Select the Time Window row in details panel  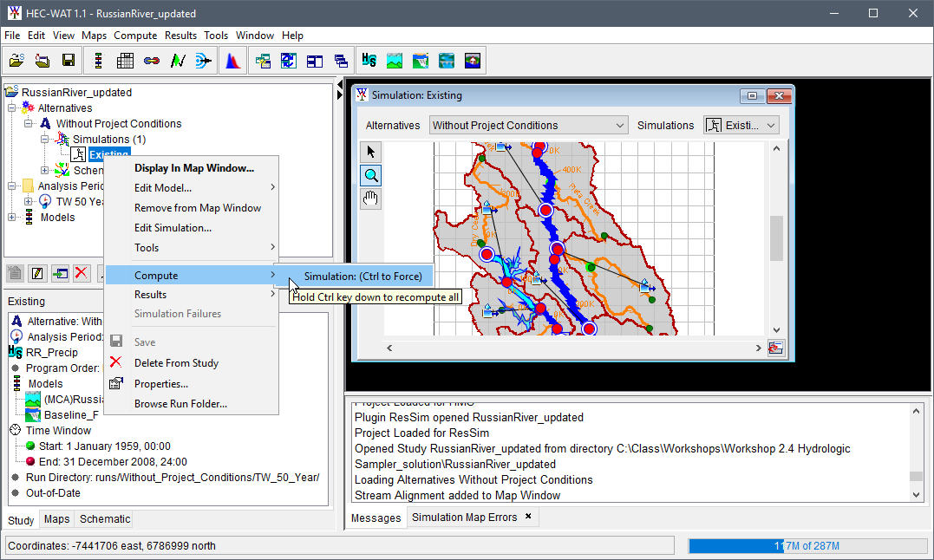point(50,430)
